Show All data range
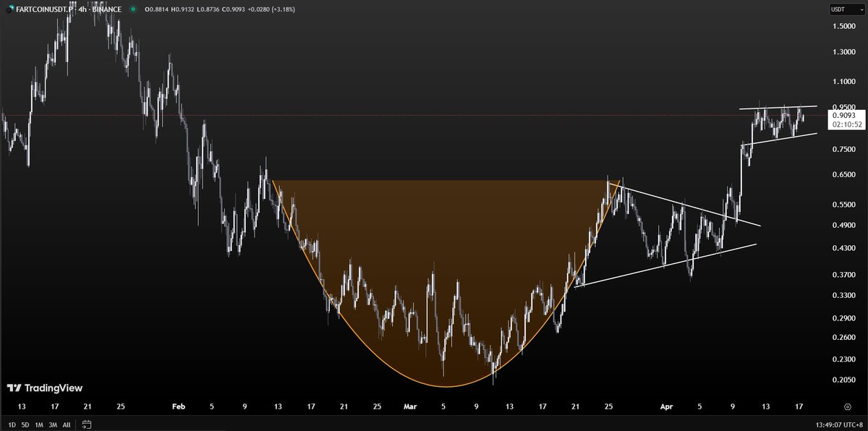868x431 pixels. pyautogui.click(x=67, y=424)
